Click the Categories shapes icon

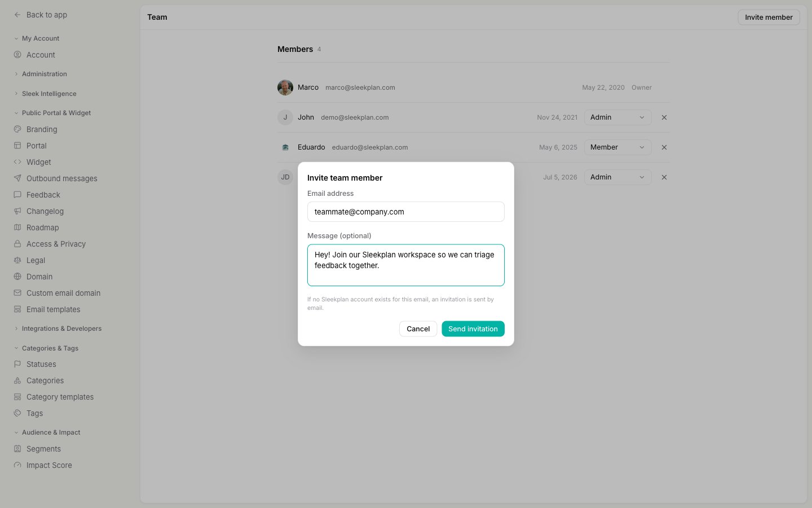pyautogui.click(x=17, y=380)
